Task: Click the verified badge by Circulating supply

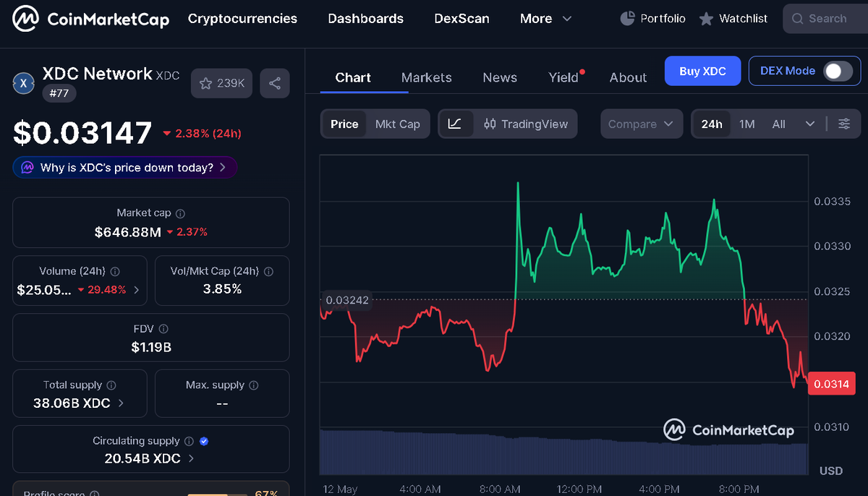Action: pos(204,441)
